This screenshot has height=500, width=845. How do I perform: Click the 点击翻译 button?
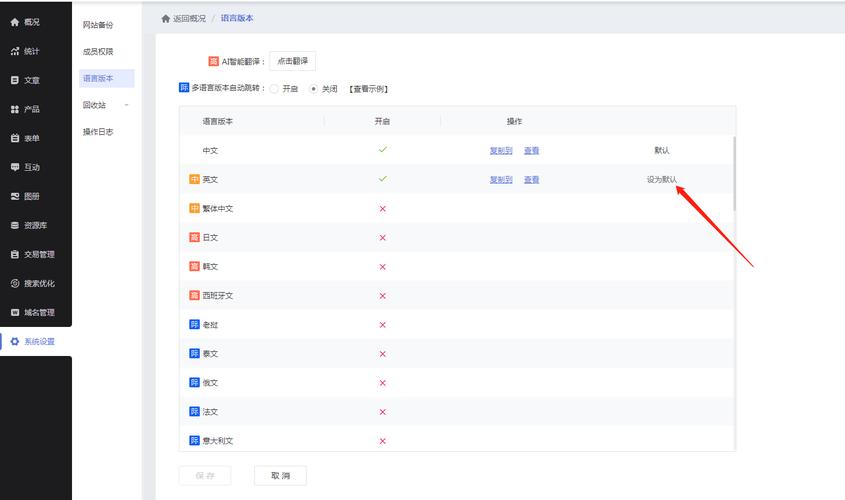292,61
